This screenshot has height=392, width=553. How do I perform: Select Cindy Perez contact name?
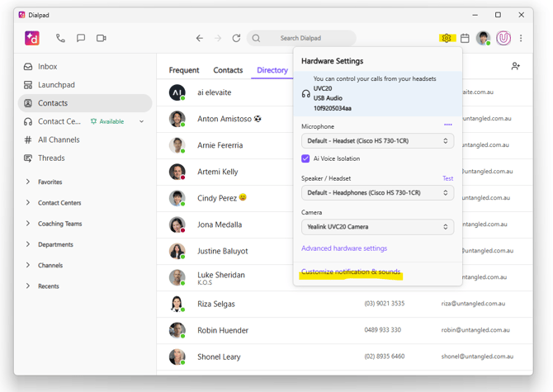pyautogui.click(x=217, y=198)
